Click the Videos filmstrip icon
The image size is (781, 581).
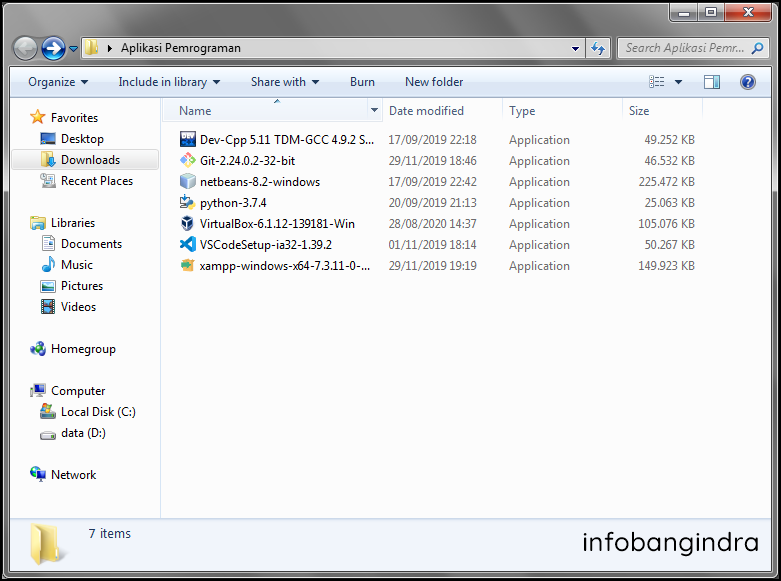coord(48,306)
